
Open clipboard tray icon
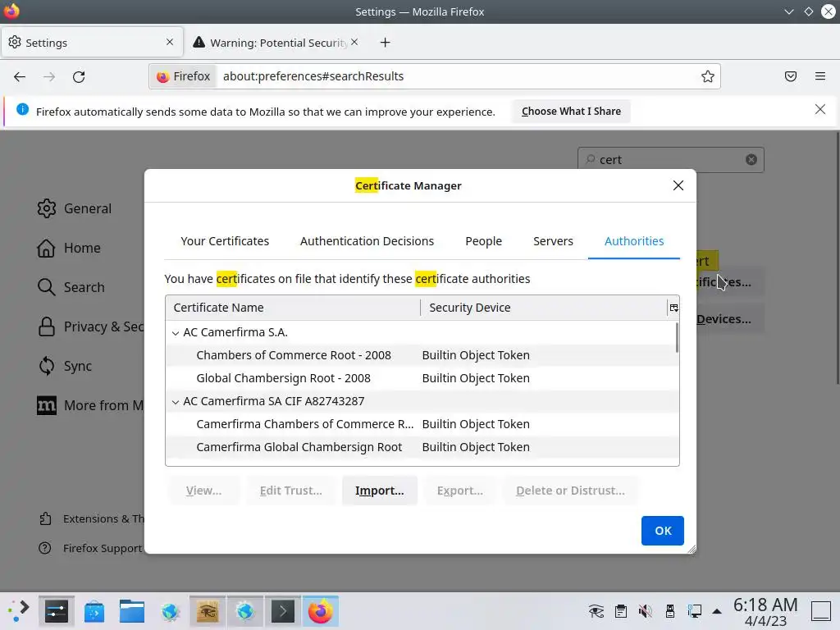[621, 610]
